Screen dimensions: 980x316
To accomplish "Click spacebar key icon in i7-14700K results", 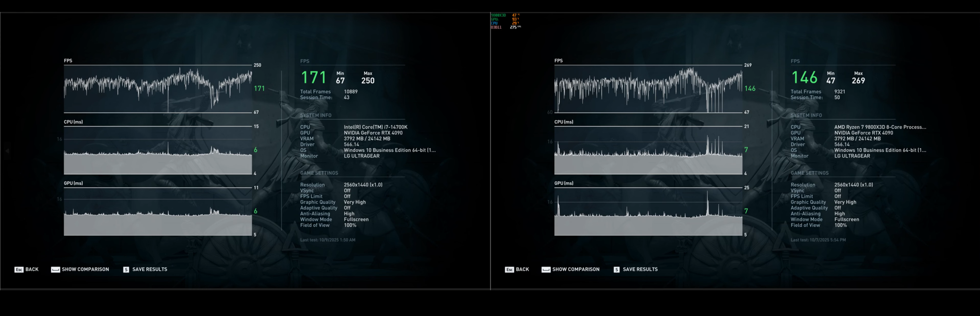I will (55, 270).
